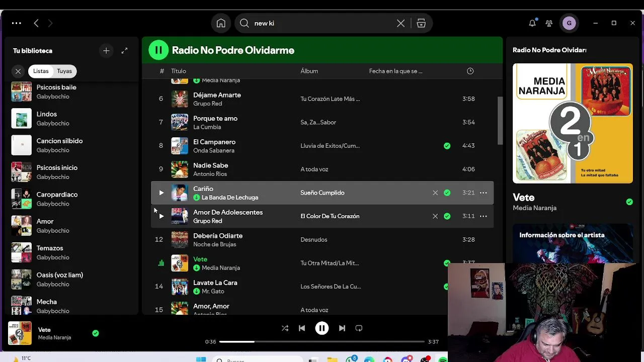
Task: Open the Temazos playlist
Action: tap(70, 252)
